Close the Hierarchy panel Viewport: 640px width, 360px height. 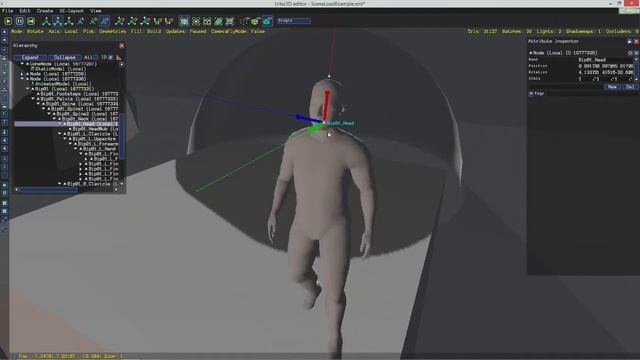[122, 46]
